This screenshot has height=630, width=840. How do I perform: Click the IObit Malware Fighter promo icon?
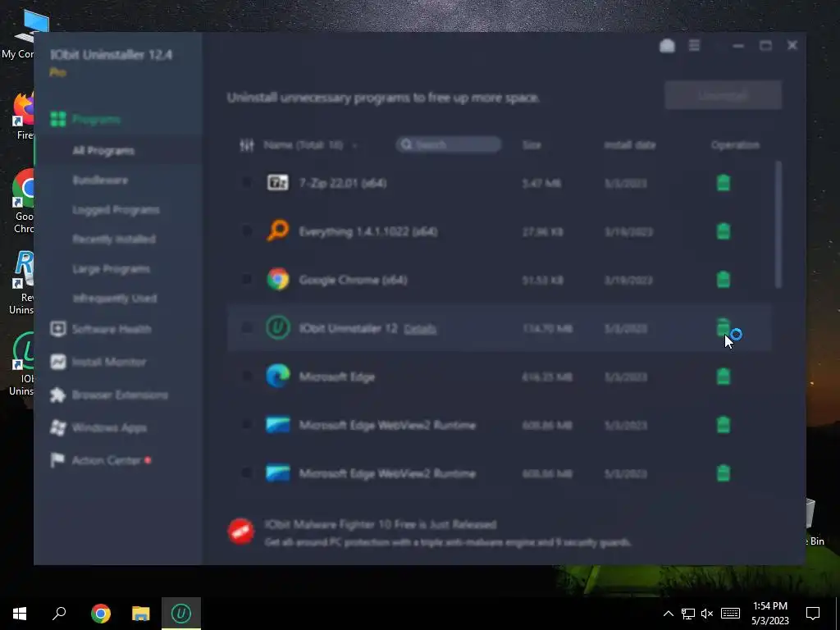pos(240,532)
